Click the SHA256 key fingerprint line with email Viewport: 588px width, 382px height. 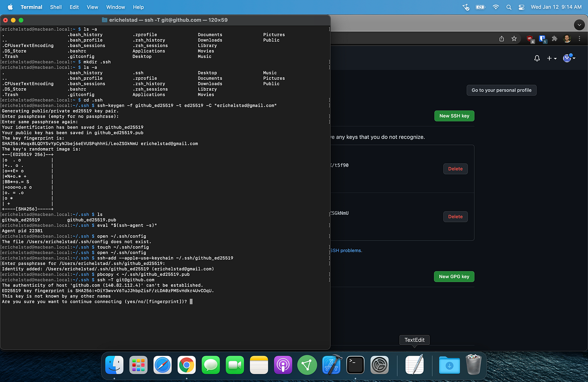[100, 144]
